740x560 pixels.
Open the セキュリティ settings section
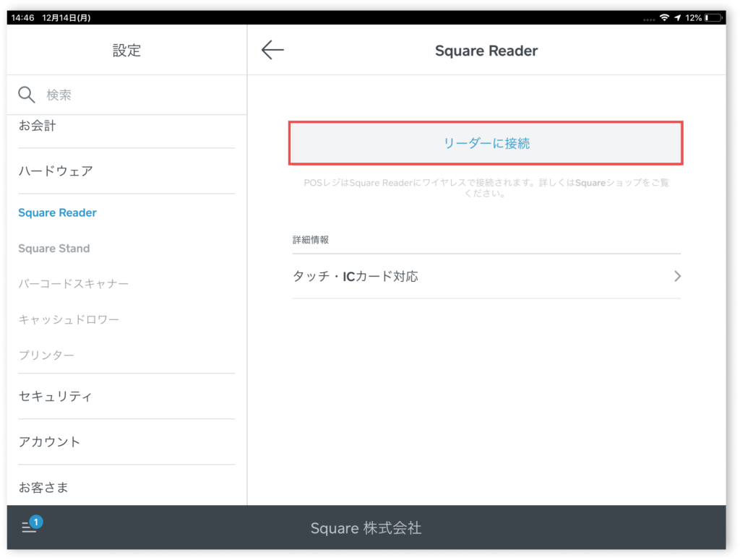(56, 396)
